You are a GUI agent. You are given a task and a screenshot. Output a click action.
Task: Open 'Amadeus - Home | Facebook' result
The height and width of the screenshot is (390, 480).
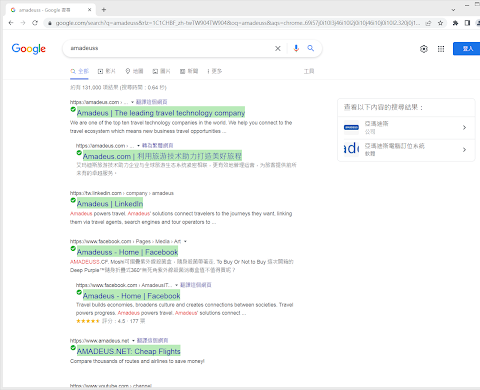[132, 296]
